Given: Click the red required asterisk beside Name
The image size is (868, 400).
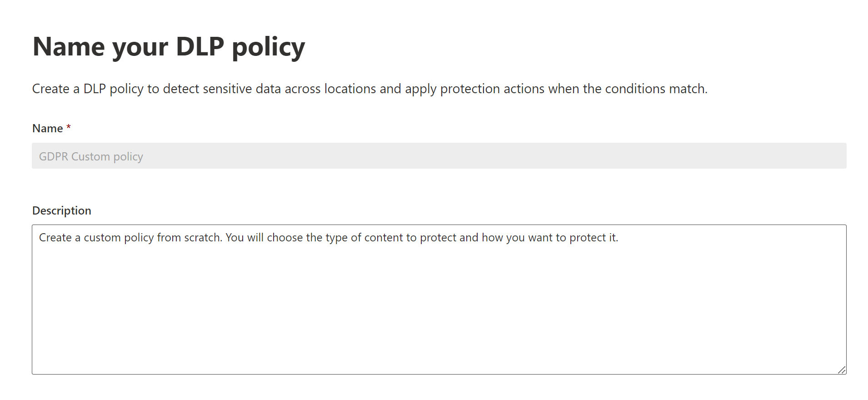Looking at the screenshot, I should point(69,128).
